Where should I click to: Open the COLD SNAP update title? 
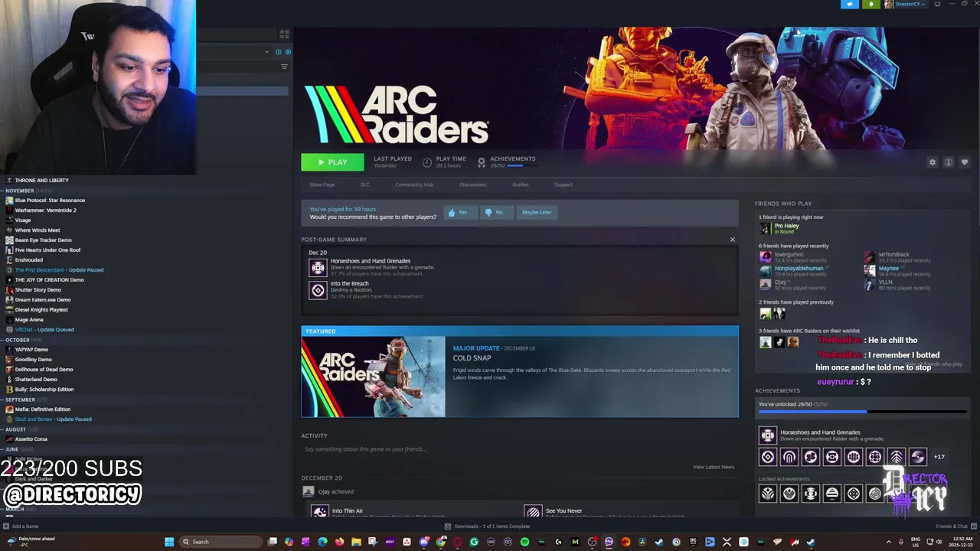472,358
